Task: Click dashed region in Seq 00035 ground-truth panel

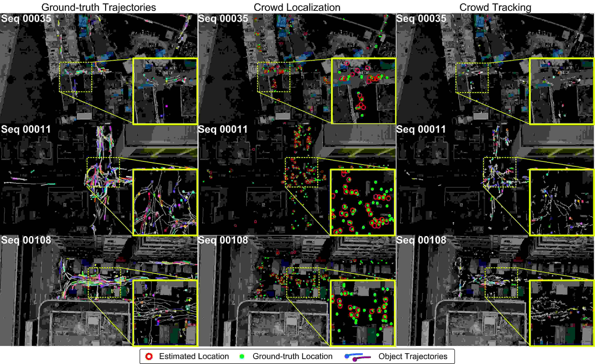Action: click(76, 77)
